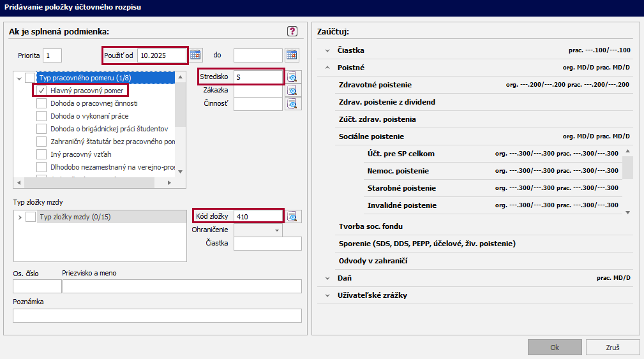Expand the 'Čiastka' section
The height and width of the screenshot is (359, 644).
327,50
